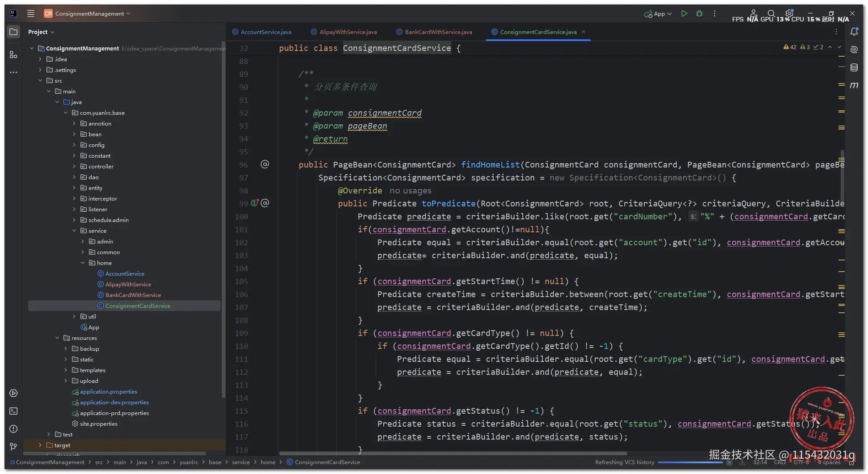
Task: Click the 'home' breadcrumb in navigation bar
Action: click(268, 462)
